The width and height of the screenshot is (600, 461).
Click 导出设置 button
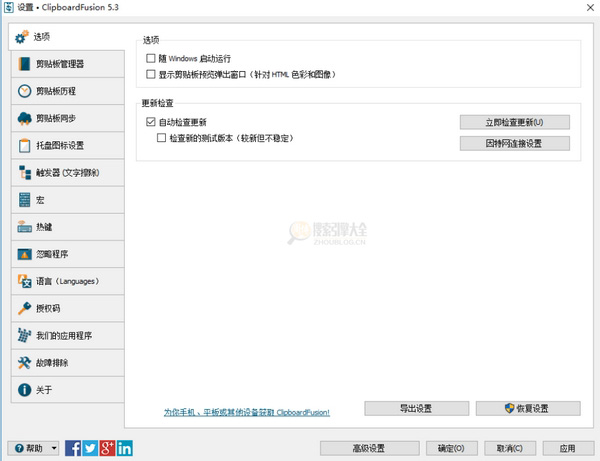tap(416, 408)
